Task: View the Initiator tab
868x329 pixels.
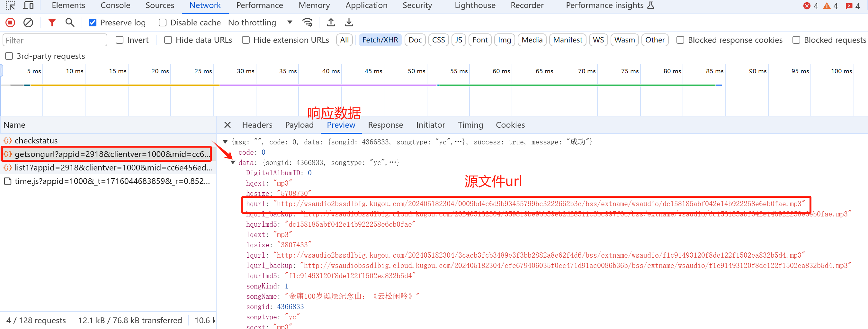Action: pyautogui.click(x=430, y=125)
